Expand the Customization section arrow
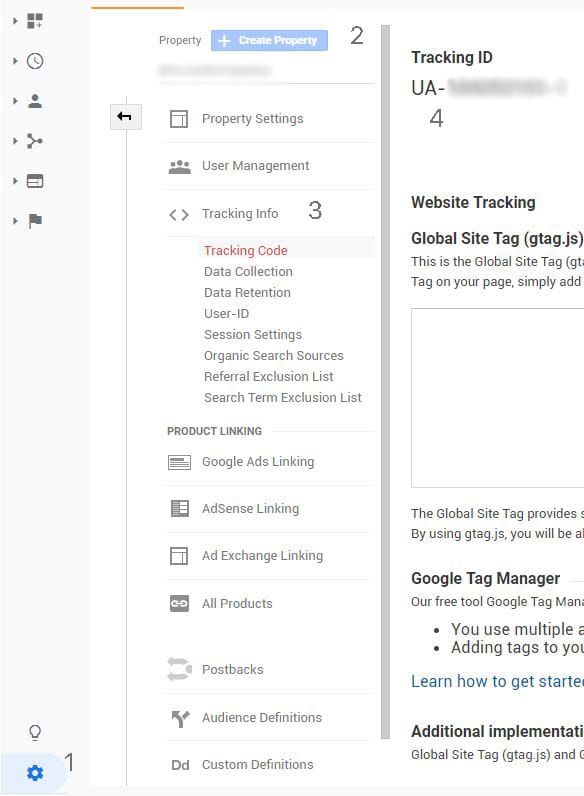The image size is (584, 796). [x=15, y=21]
